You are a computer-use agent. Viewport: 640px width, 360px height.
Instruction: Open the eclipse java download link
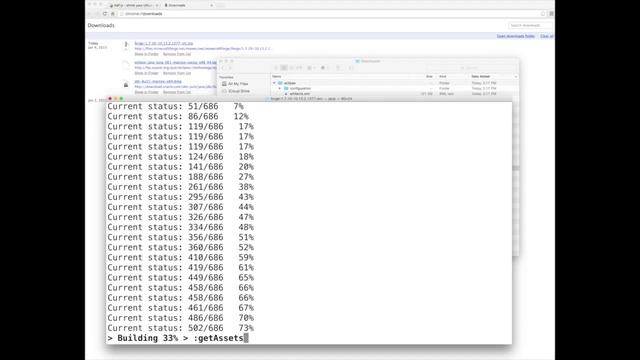click(x=176, y=62)
